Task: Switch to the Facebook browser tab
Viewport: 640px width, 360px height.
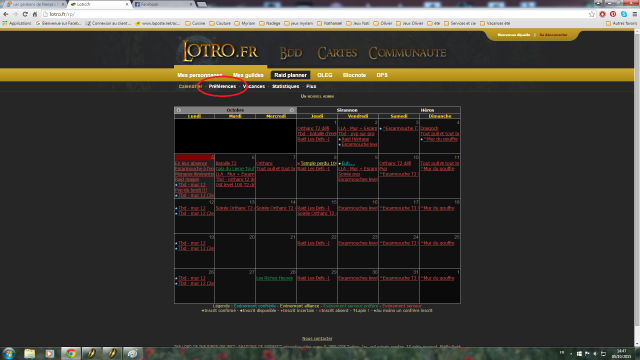Action: click(x=162, y=4)
